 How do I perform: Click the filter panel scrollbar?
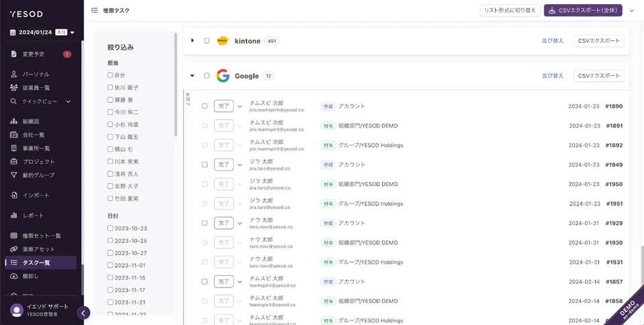pyautogui.click(x=176, y=85)
